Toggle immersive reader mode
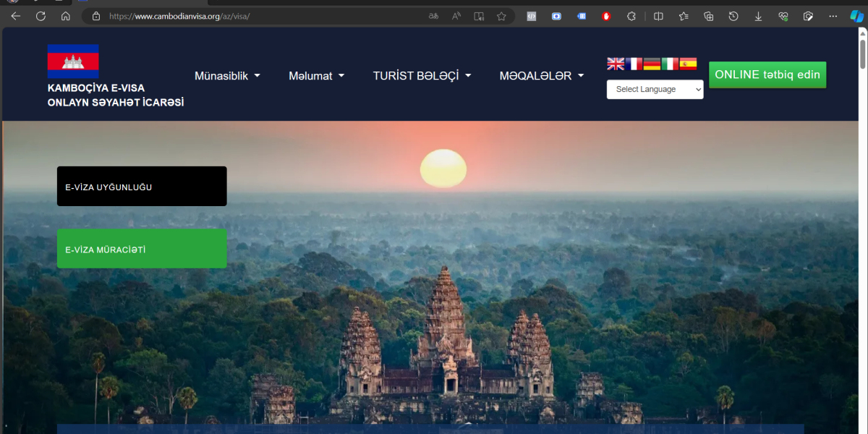The image size is (868, 434). point(478,16)
